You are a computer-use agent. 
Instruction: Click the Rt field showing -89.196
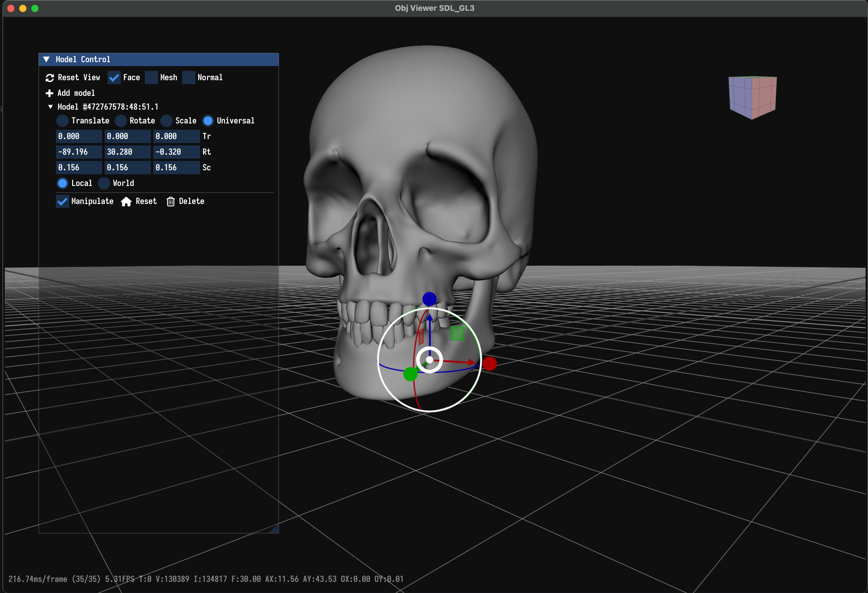point(79,152)
